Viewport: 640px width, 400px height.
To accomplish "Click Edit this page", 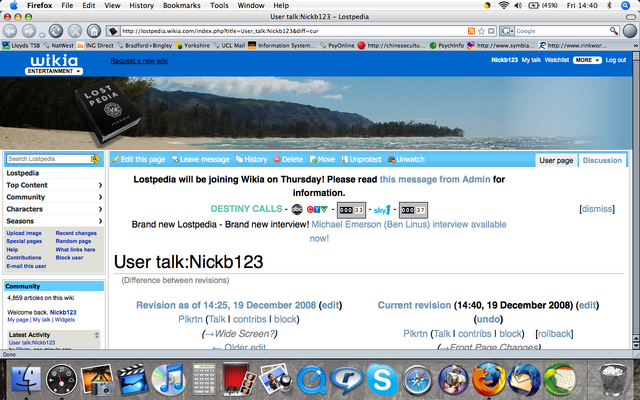I will 139,159.
